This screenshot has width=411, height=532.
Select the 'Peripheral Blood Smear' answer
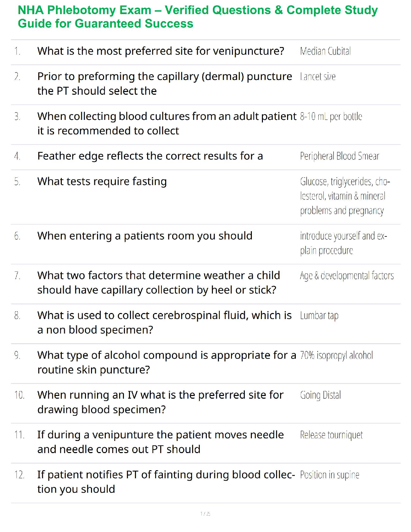pos(339,156)
